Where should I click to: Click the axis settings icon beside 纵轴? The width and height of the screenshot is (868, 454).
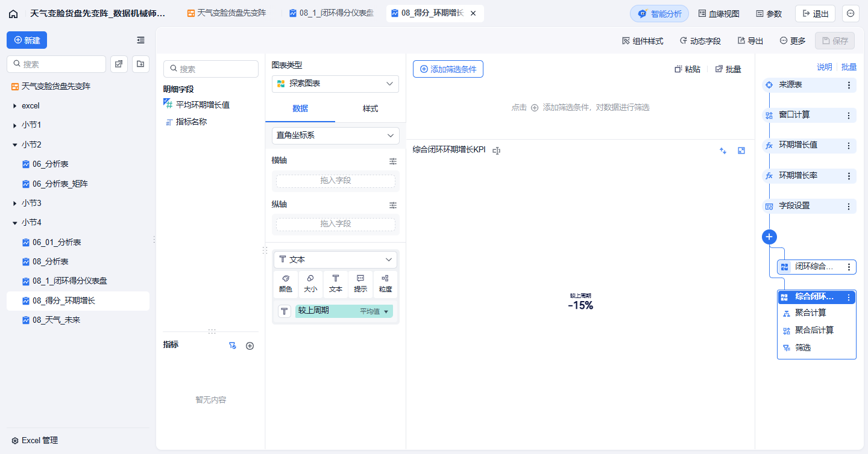pos(393,205)
